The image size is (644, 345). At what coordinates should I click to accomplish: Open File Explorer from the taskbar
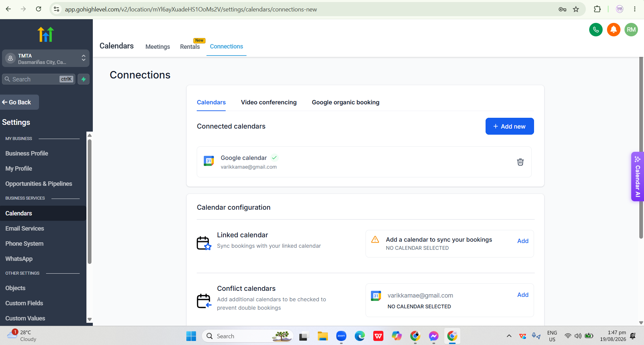(323, 336)
